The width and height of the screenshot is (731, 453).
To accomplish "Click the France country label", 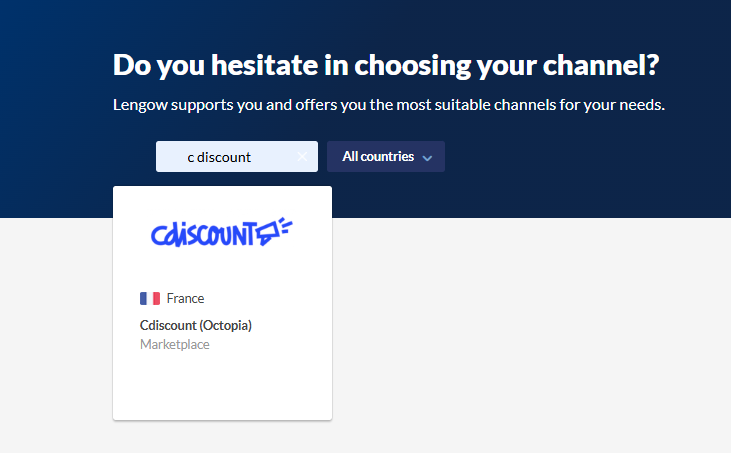I will [x=185, y=298].
